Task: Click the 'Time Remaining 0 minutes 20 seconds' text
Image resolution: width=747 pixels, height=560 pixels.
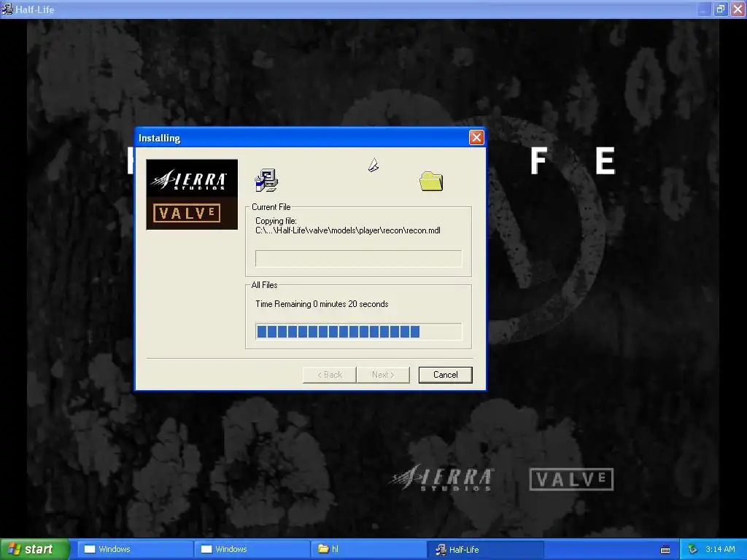Action: [x=322, y=304]
